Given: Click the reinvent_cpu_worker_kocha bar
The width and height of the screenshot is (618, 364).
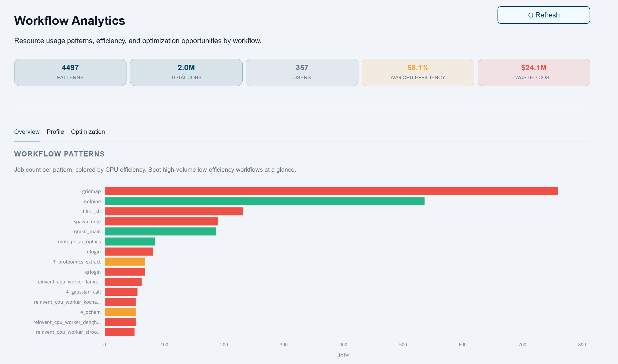Looking at the screenshot, I should [x=120, y=302].
